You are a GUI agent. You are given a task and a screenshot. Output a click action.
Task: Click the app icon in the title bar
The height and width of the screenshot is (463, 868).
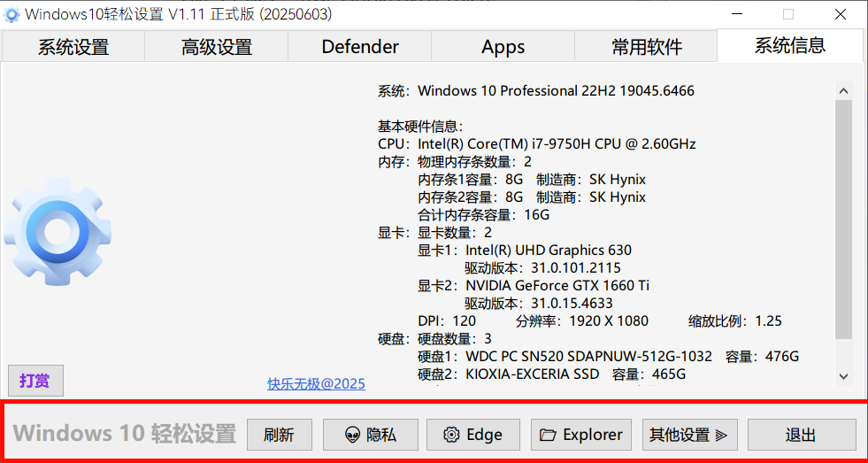click(12, 14)
